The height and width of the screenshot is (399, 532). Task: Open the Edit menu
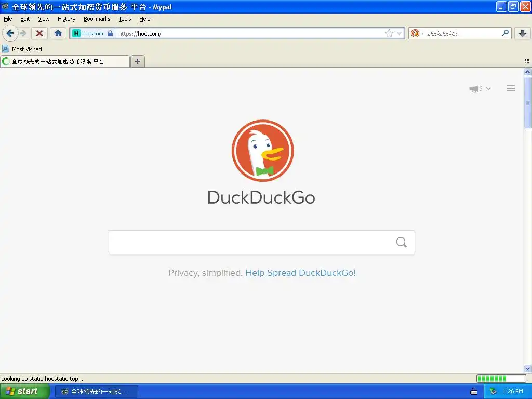coord(25,19)
